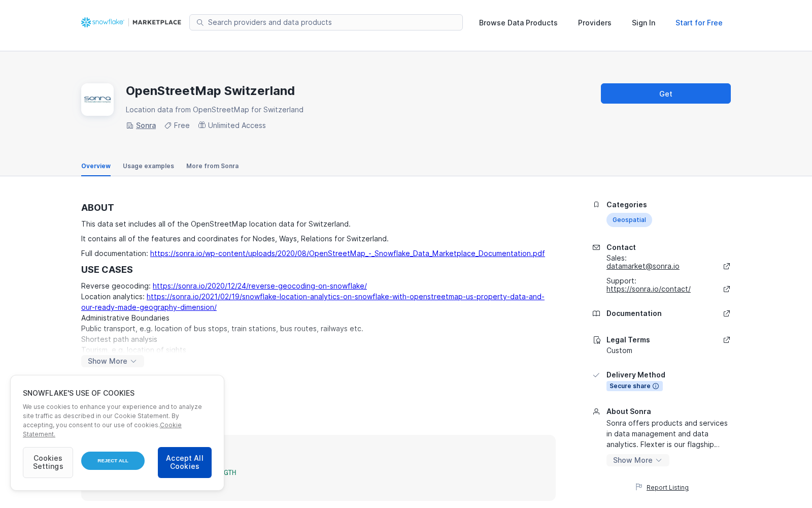The width and height of the screenshot is (812, 508).
Task: Click the Delivery Method checkmark icon
Action: [x=596, y=375]
